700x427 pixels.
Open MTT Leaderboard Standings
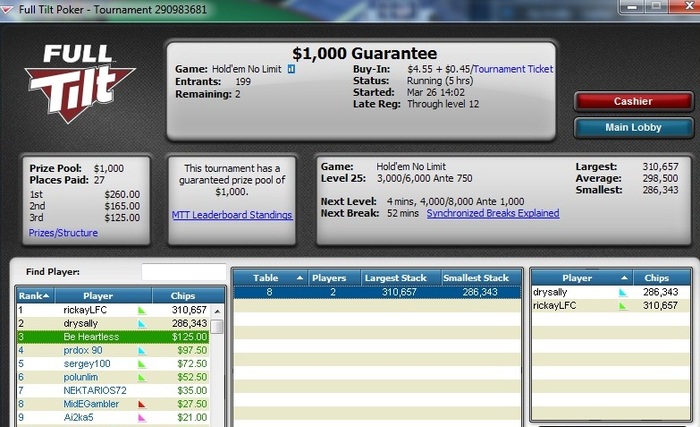point(232,215)
